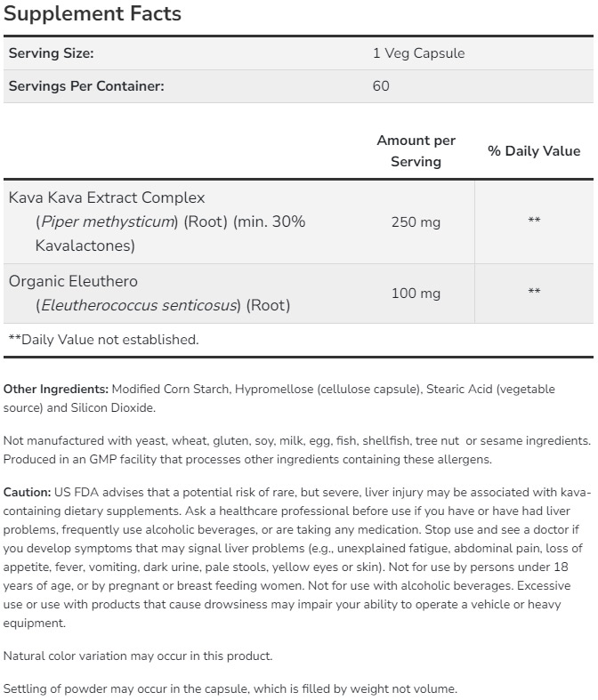
Task: Click the Settling of powder note
Action: 230,688
